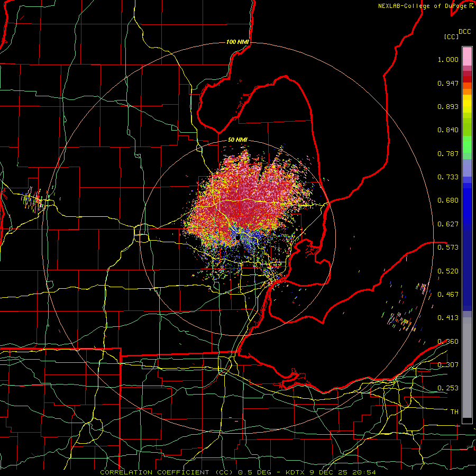Click the 0.893 scale value
The height and width of the screenshot is (476, 476).
448,106
